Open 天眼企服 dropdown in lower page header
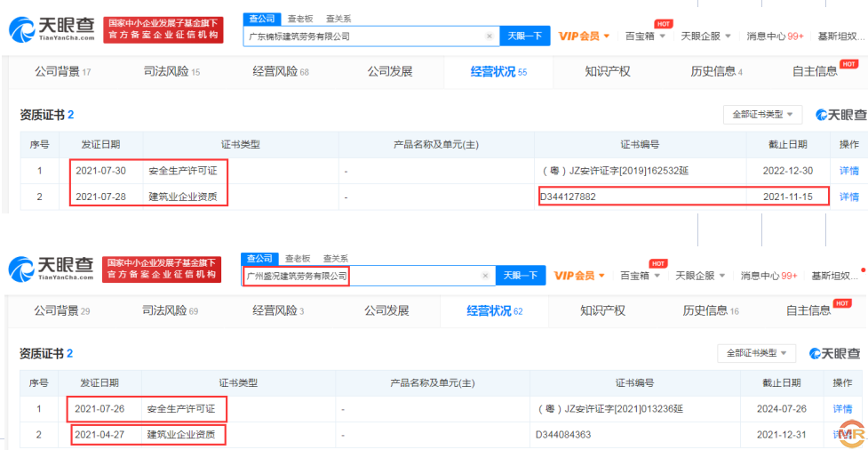Screen dimensions: 868x450 pyautogui.click(x=701, y=276)
